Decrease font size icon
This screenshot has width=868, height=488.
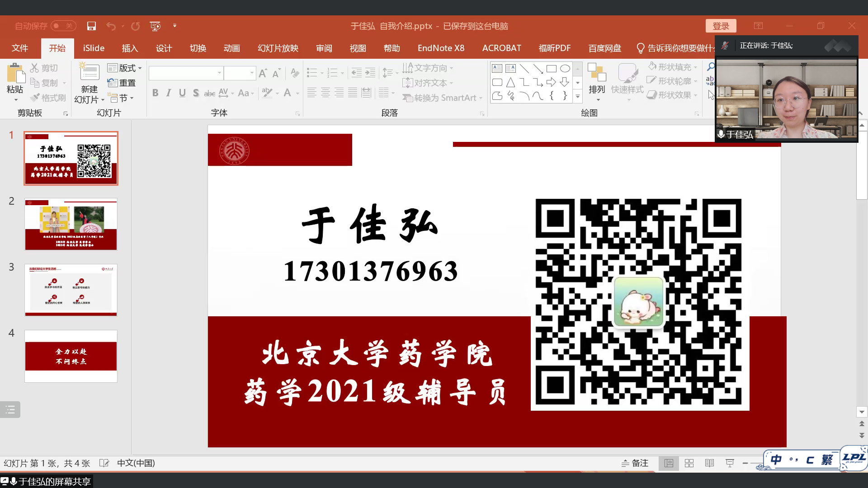[x=276, y=73]
